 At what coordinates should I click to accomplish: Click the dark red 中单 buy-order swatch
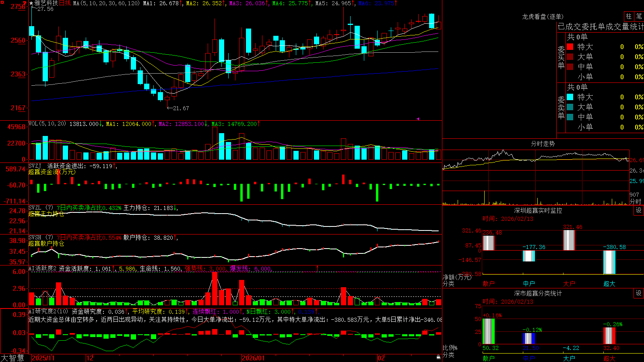pos(570,67)
